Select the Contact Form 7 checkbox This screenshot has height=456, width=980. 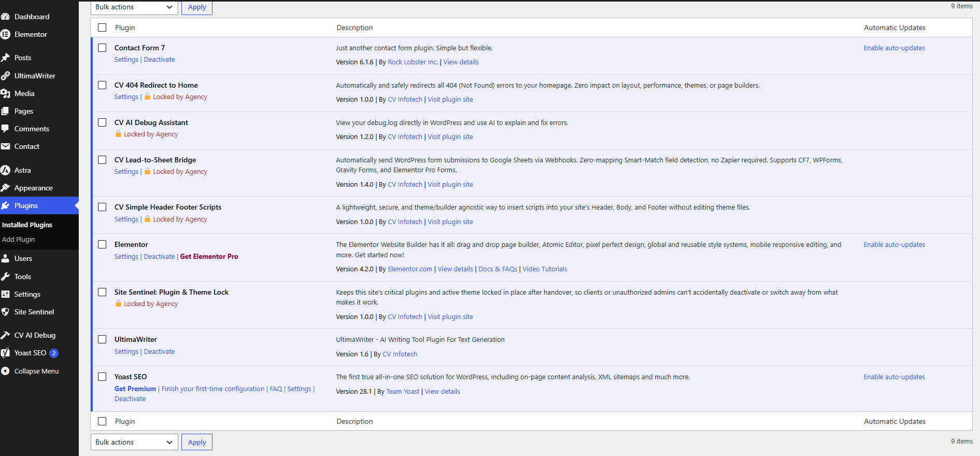(x=102, y=48)
